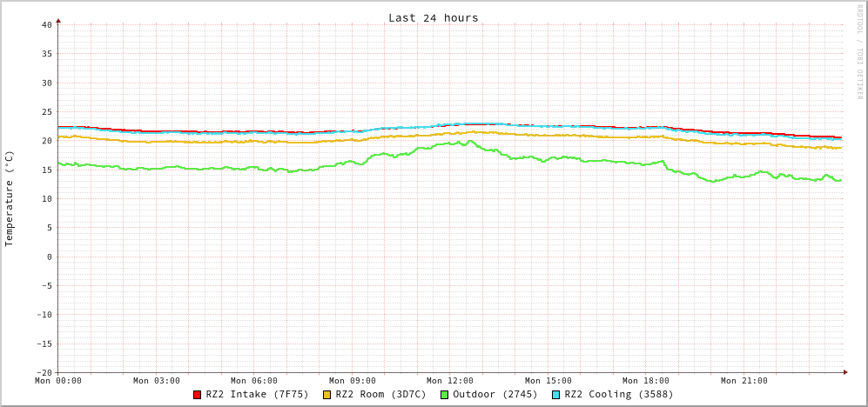Click the green Outdoor legend swatch
This screenshot has height=407, width=868.
coord(444,395)
